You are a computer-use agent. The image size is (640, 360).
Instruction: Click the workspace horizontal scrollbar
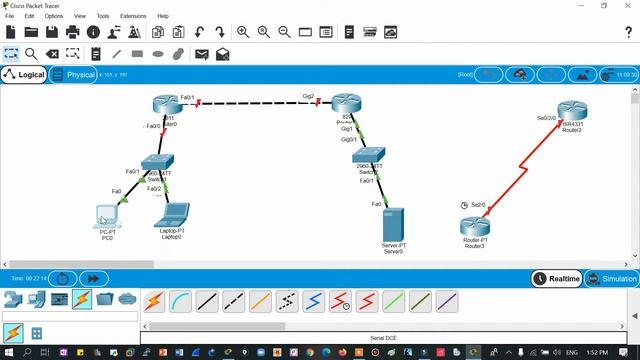[x=81, y=264]
